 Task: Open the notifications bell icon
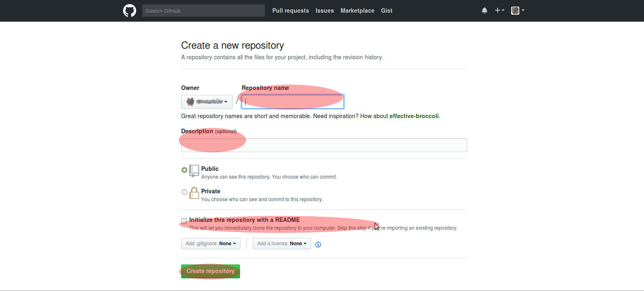click(485, 11)
